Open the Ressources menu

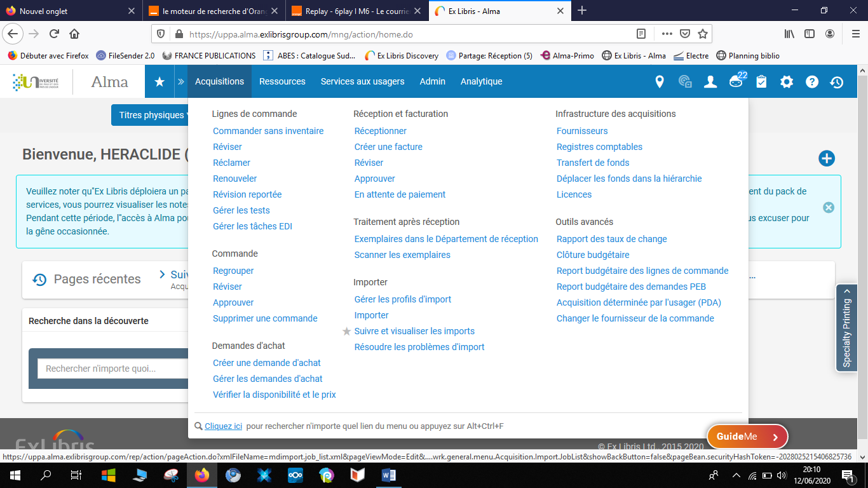coord(282,81)
